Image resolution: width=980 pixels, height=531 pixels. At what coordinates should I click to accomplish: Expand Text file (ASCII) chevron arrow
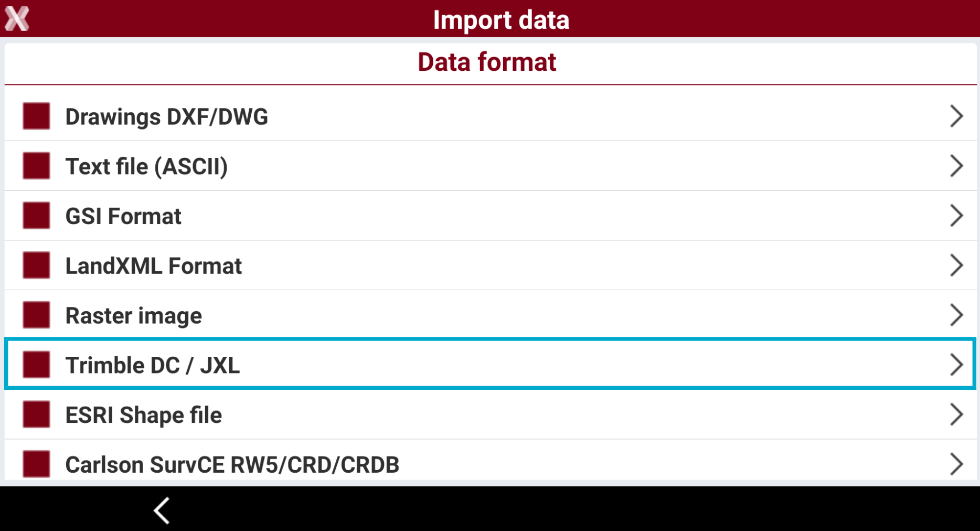point(956,166)
